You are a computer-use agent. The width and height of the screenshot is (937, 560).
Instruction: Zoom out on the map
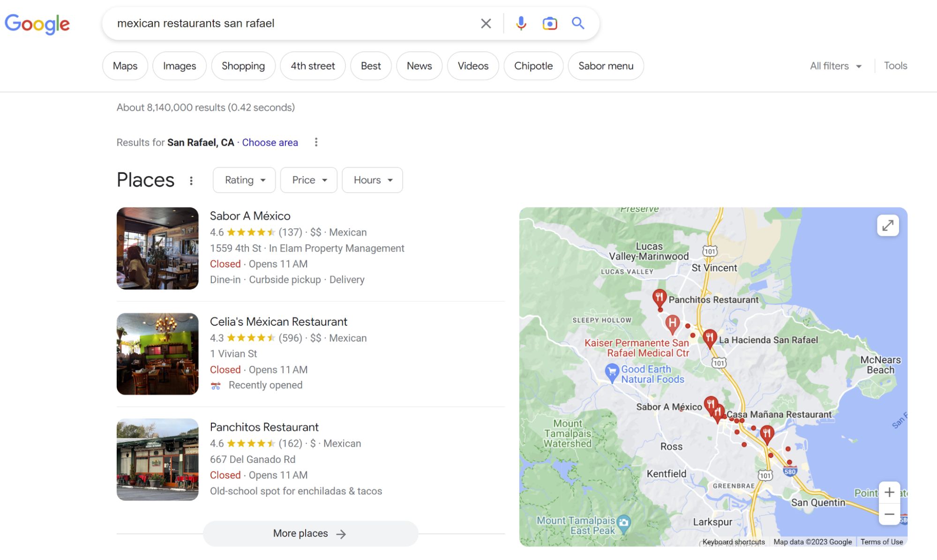pyautogui.click(x=889, y=515)
